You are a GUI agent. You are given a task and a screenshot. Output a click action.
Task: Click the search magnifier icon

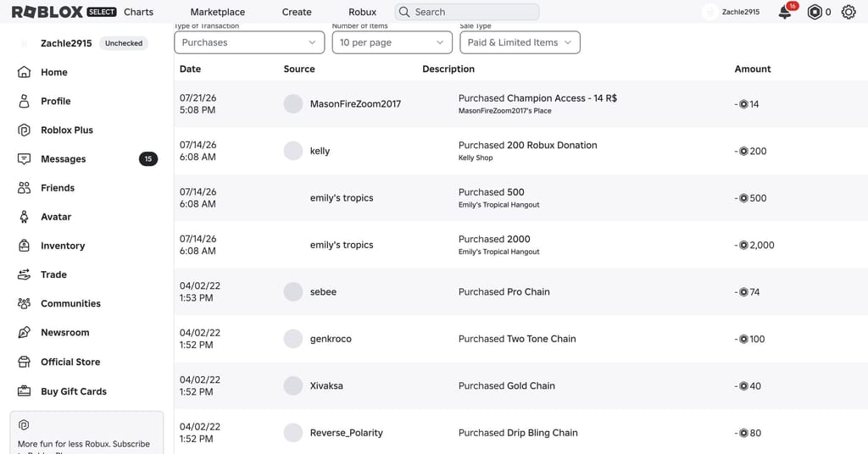pos(404,12)
